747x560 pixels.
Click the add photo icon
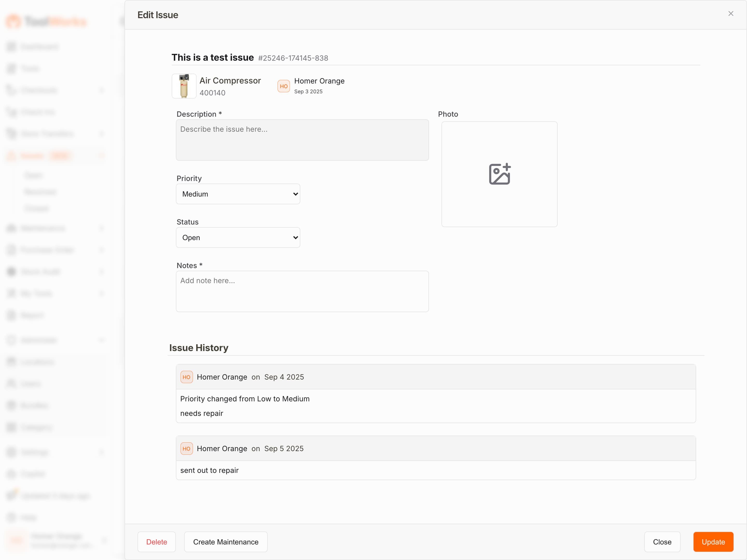(500, 174)
